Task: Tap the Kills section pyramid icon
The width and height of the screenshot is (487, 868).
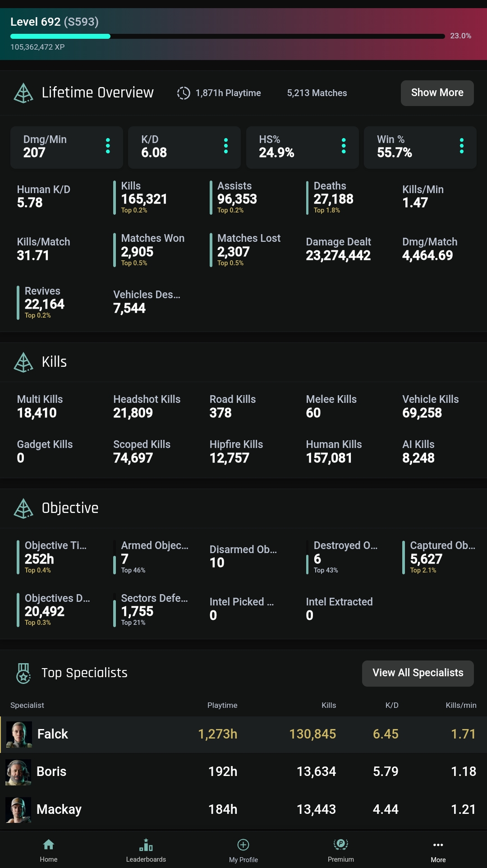Action: click(x=23, y=362)
